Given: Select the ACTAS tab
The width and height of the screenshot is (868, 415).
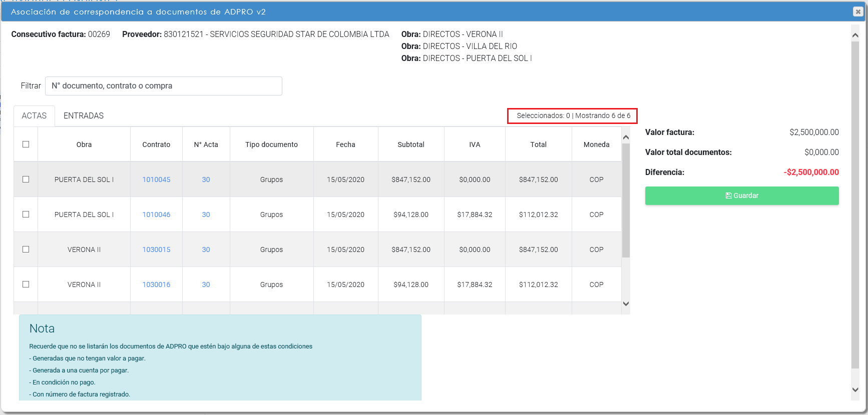Looking at the screenshot, I should click(x=34, y=115).
